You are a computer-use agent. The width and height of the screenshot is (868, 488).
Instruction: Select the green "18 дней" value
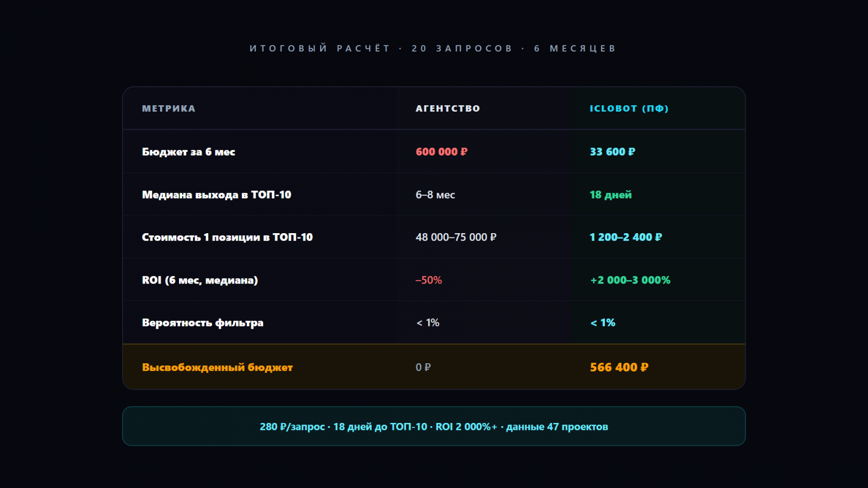pyautogui.click(x=610, y=195)
